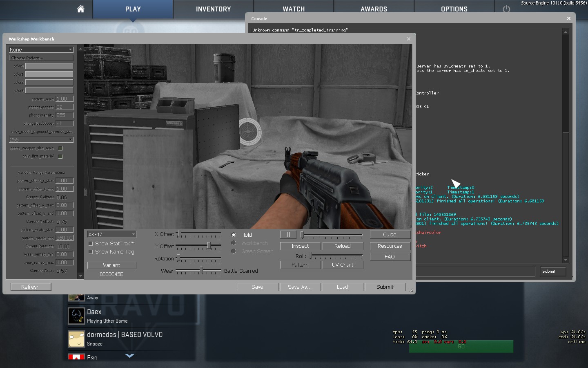Pause the weapon animation
The height and width of the screenshot is (368, 588).
click(x=288, y=235)
